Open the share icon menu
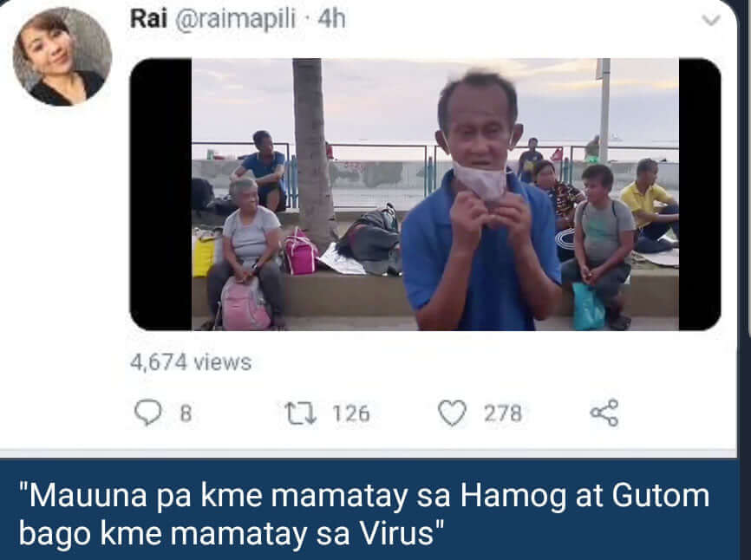 tap(604, 413)
